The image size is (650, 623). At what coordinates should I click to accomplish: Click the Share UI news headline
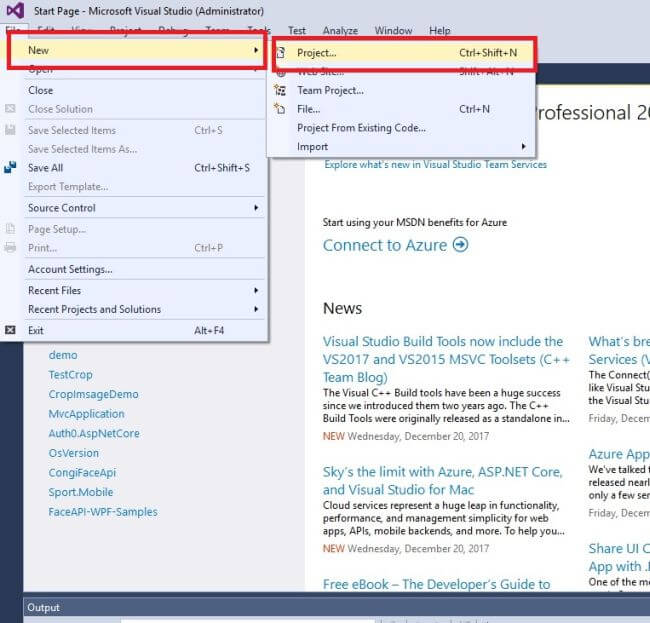point(619,557)
